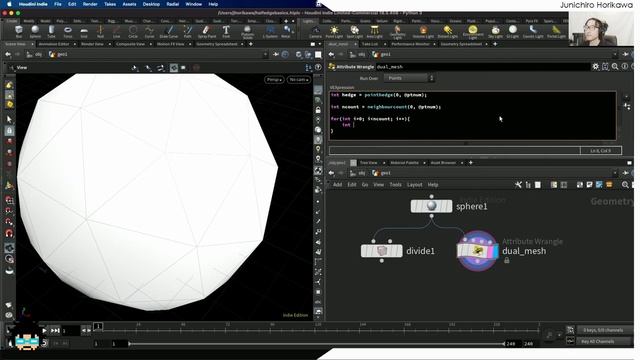Open the Render menu
Viewport: 640px width, 360px height.
[x=90, y=4]
